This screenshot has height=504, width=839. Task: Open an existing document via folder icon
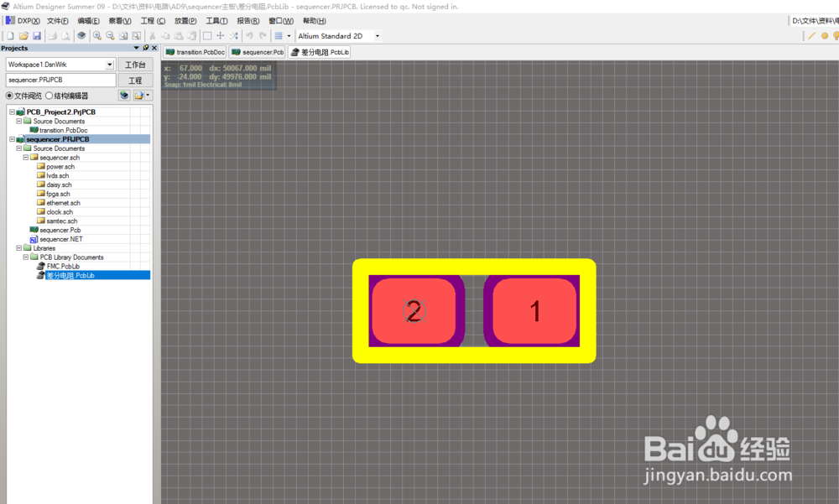(23, 36)
